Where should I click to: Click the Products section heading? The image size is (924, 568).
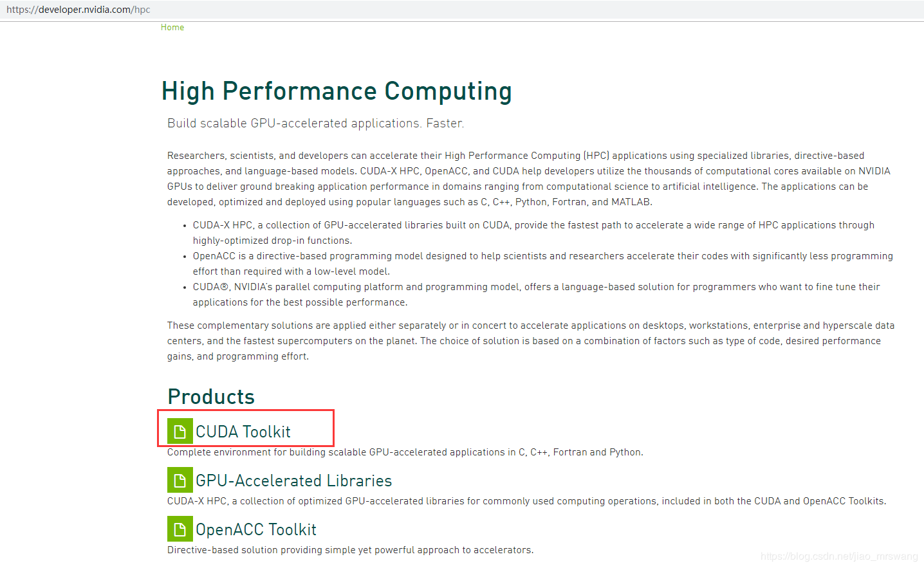(x=211, y=396)
